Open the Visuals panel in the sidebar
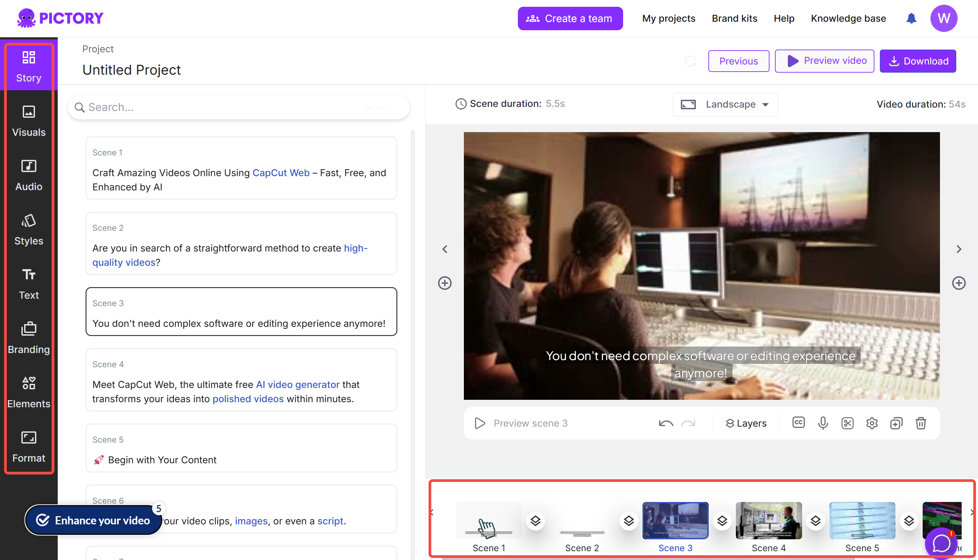Screen dimensions: 978x560 pos(29,120)
